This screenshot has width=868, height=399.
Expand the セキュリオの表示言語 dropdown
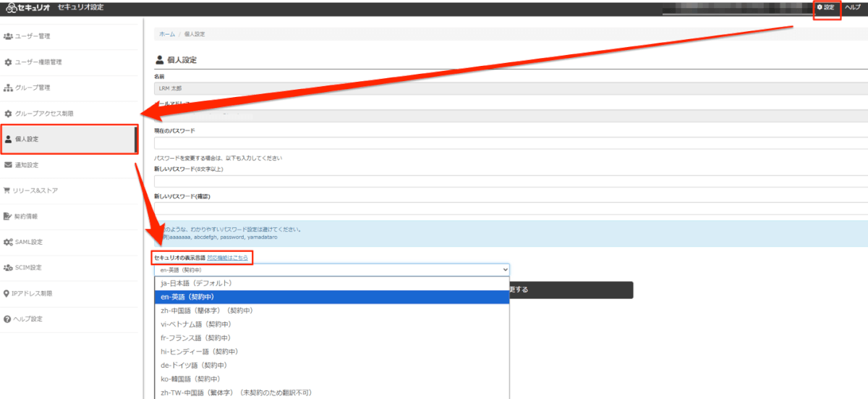click(x=332, y=269)
